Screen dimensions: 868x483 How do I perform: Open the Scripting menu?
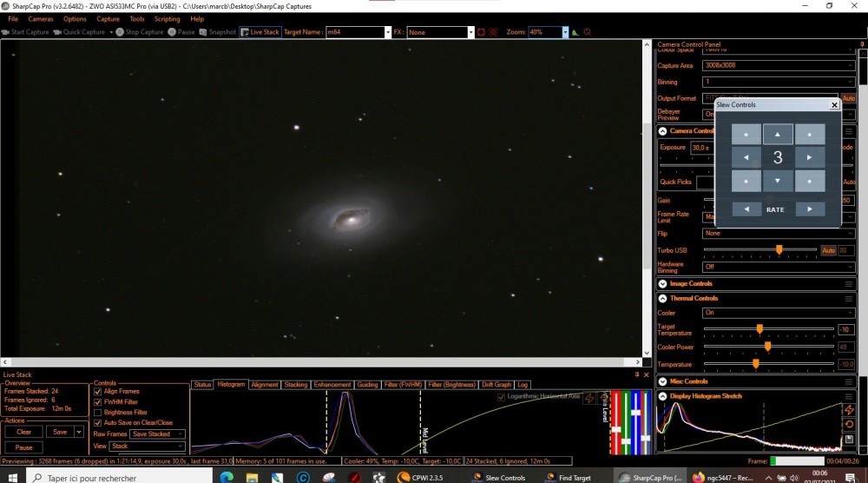[x=167, y=19]
